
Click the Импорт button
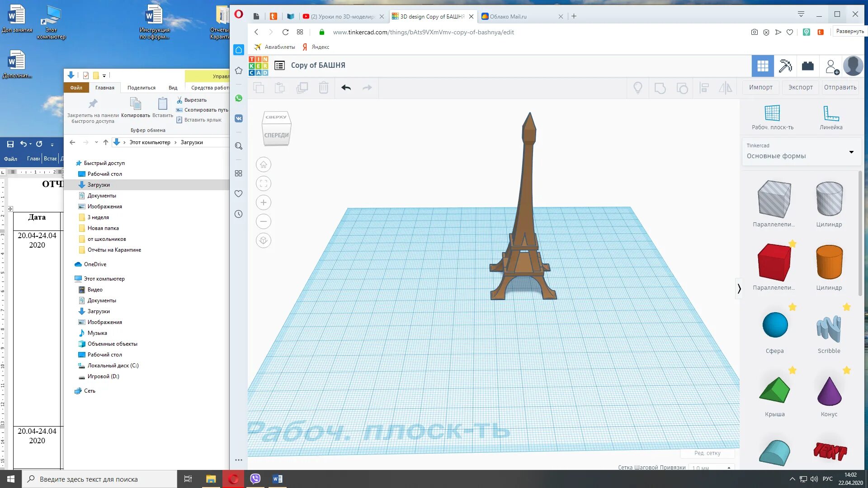pyautogui.click(x=761, y=87)
